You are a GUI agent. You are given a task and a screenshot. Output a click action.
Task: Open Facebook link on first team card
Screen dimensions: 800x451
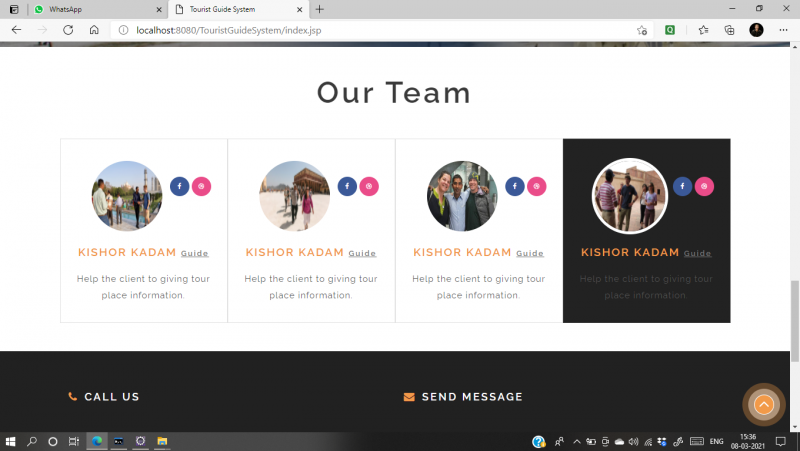180,186
